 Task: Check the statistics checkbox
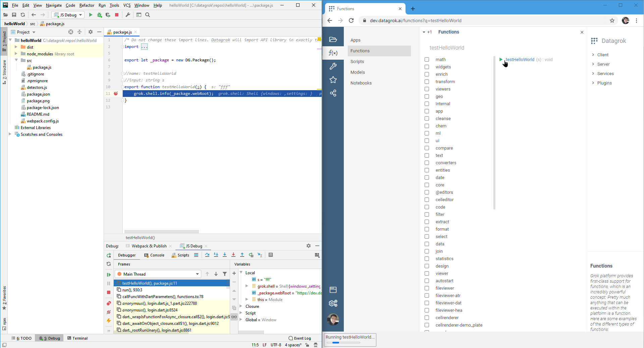(x=427, y=258)
